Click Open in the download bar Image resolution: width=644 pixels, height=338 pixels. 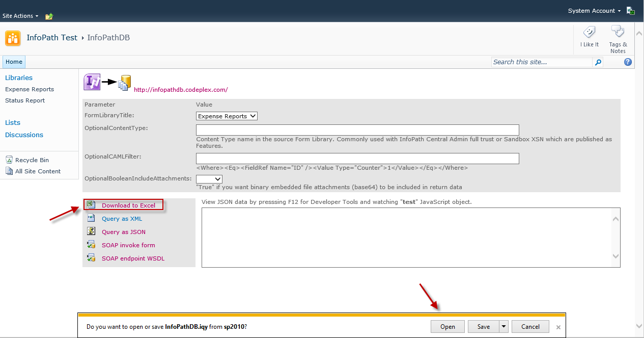(447, 327)
